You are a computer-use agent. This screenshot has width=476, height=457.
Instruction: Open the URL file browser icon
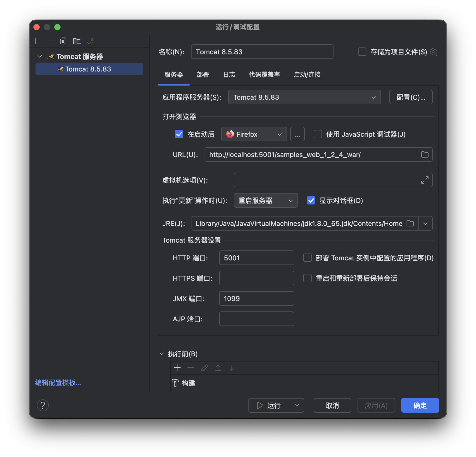click(424, 154)
